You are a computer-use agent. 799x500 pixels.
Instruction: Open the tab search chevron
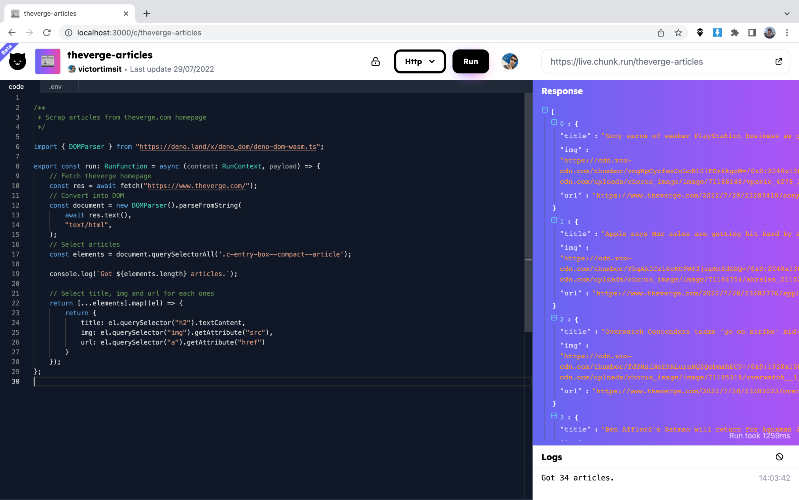click(x=787, y=14)
